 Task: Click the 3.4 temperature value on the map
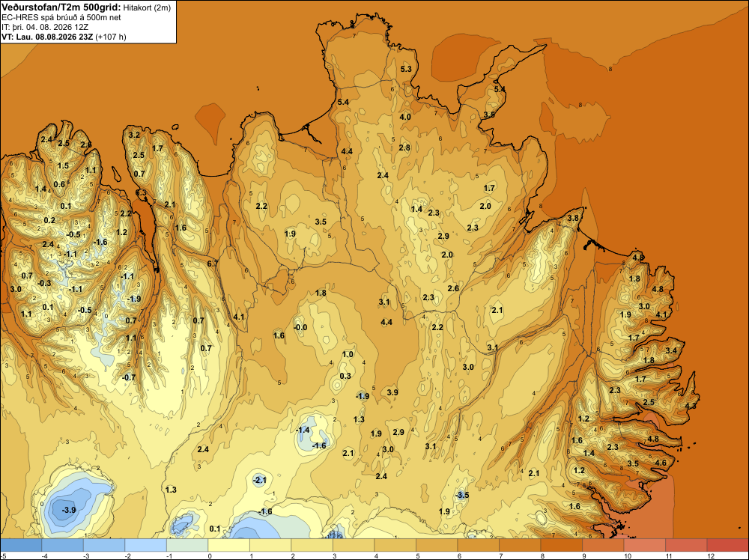[x=671, y=350]
